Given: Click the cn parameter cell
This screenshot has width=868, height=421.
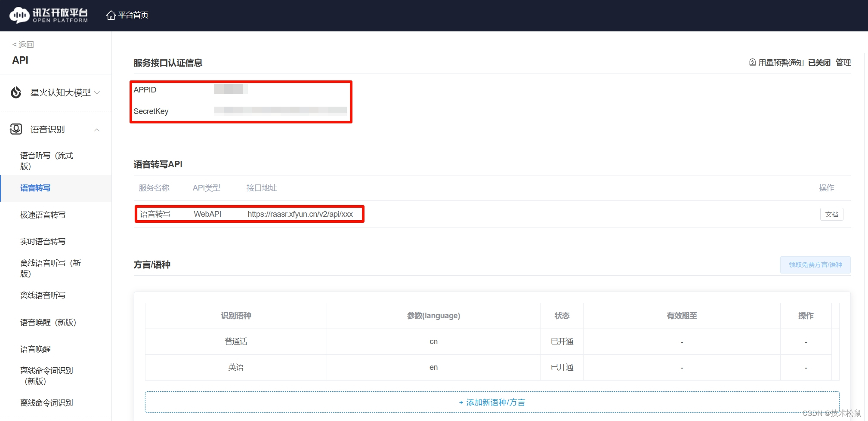Looking at the screenshot, I should coord(433,341).
